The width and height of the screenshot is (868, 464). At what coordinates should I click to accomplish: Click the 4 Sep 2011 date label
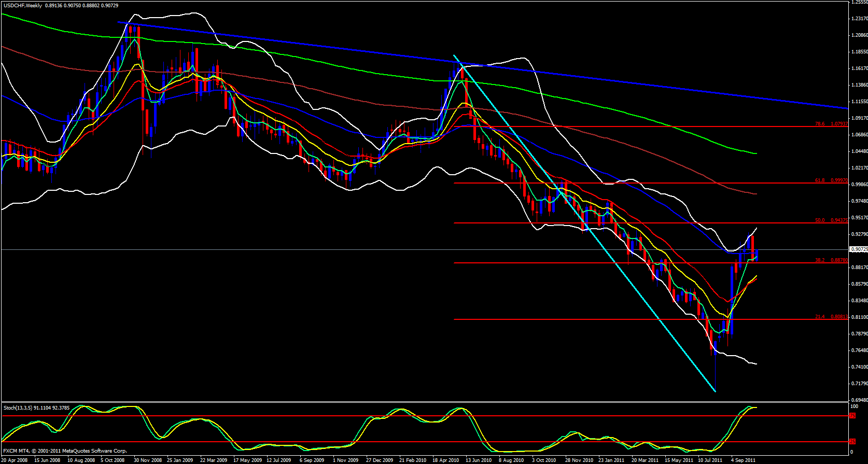[744, 460]
